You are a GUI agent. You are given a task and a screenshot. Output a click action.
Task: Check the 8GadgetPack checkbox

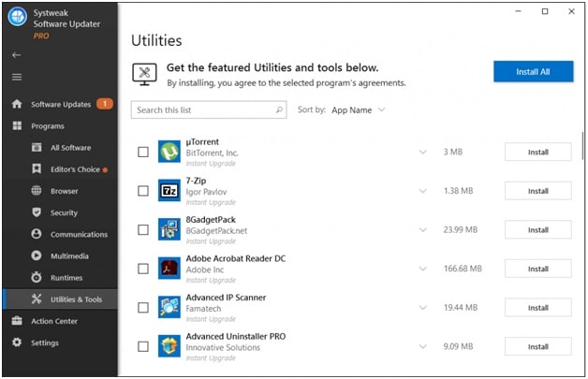(143, 230)
